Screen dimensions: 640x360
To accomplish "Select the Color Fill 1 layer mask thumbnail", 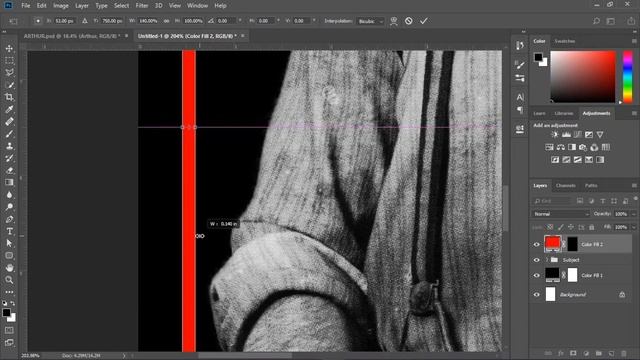I will coord(572,275).
